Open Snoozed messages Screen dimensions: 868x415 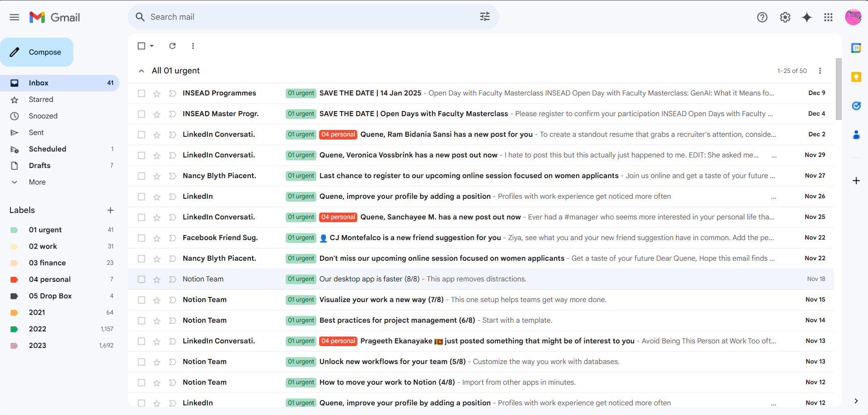[x=60, y=116]
